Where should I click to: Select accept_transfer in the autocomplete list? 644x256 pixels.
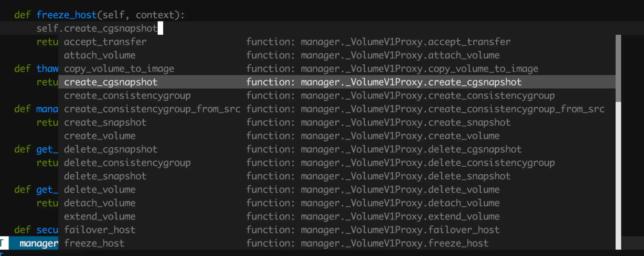click(105, 42)
